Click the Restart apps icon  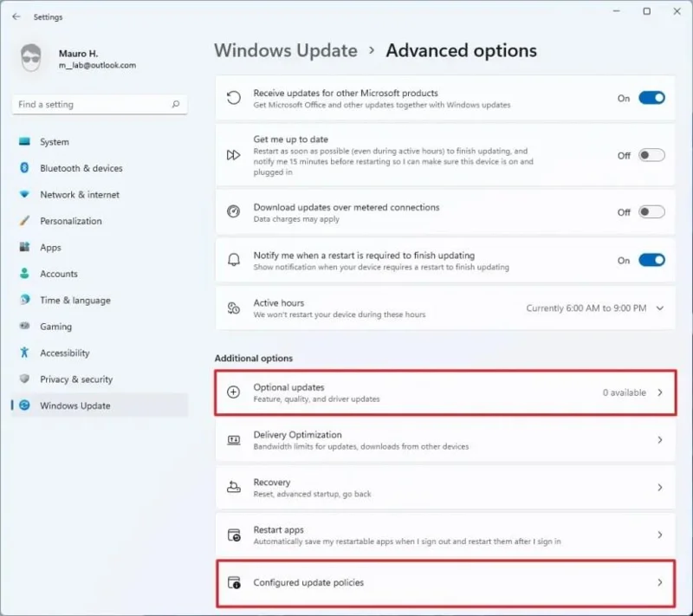(x=234, y=535)
